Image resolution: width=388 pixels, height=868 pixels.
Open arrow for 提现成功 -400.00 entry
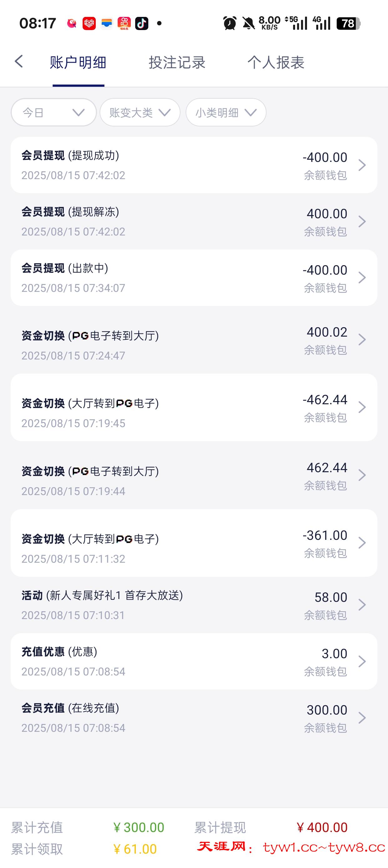[x=362, y=165]
